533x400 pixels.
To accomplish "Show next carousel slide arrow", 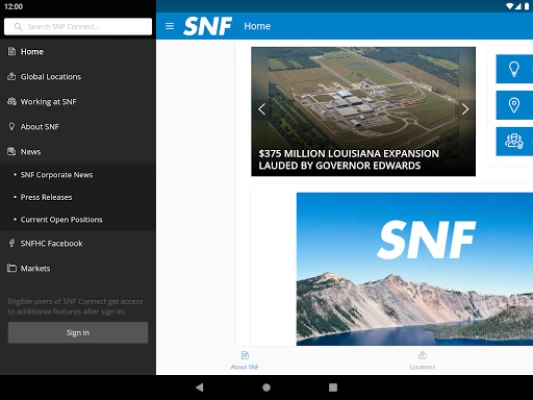I will tap(465, 109).
